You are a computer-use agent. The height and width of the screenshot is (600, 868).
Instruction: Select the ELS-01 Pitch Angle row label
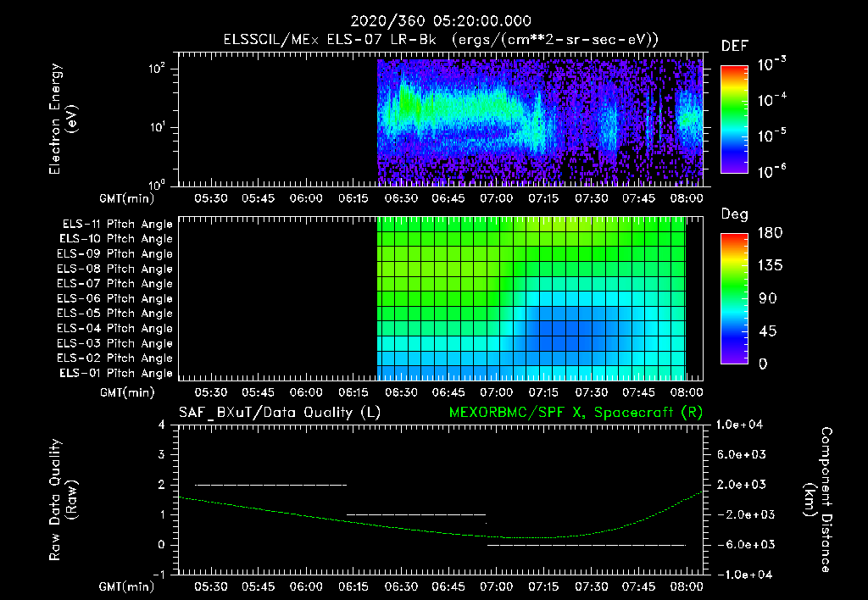click(x=116, y=374)
